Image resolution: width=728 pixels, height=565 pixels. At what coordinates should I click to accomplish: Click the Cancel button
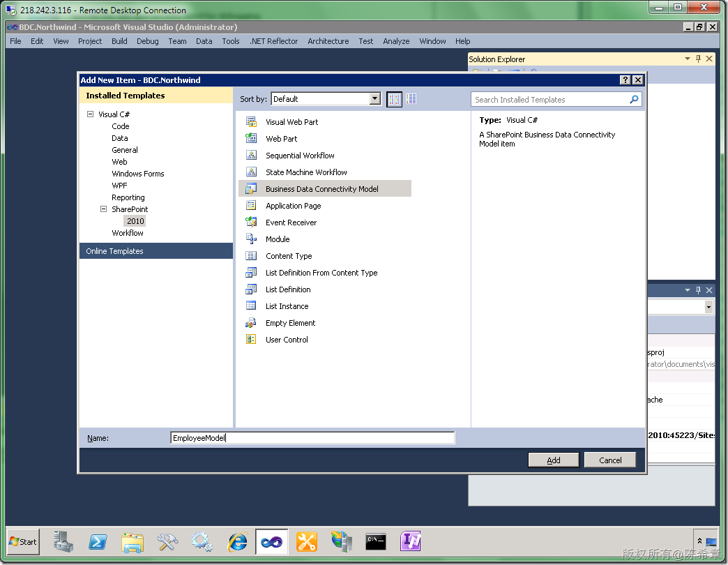[x=610, y=460]
